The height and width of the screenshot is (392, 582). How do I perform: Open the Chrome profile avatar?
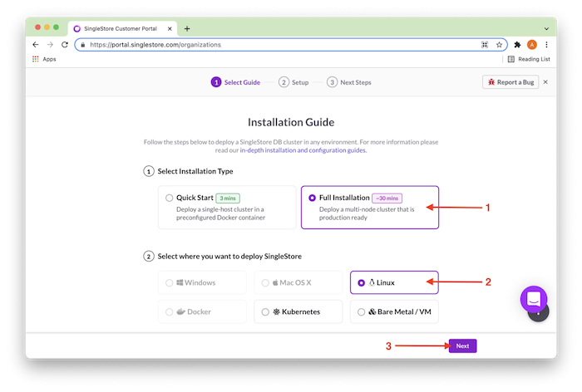point(532,45)
